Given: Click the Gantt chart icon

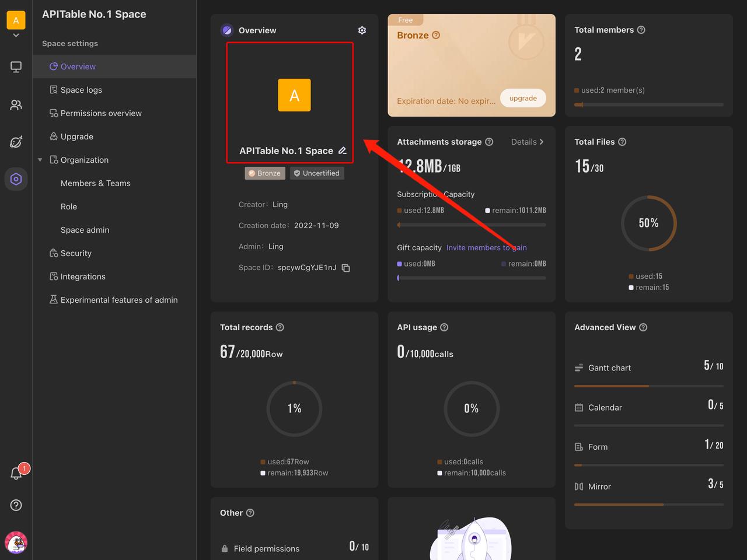Looking at the screenshot, I should pos(579,367).
